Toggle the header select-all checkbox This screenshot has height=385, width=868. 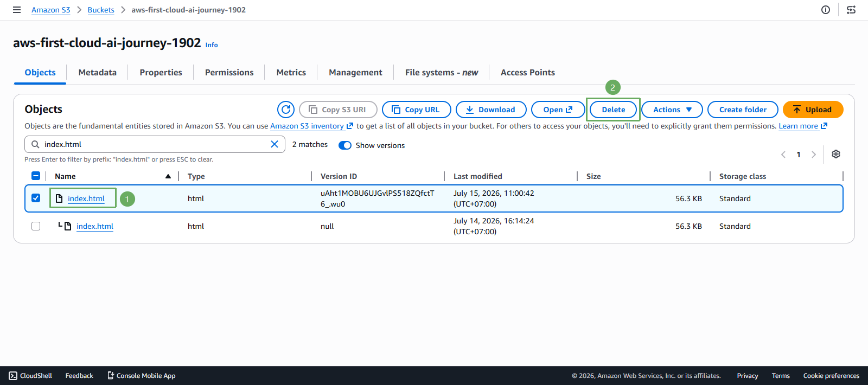click(36, 176)
